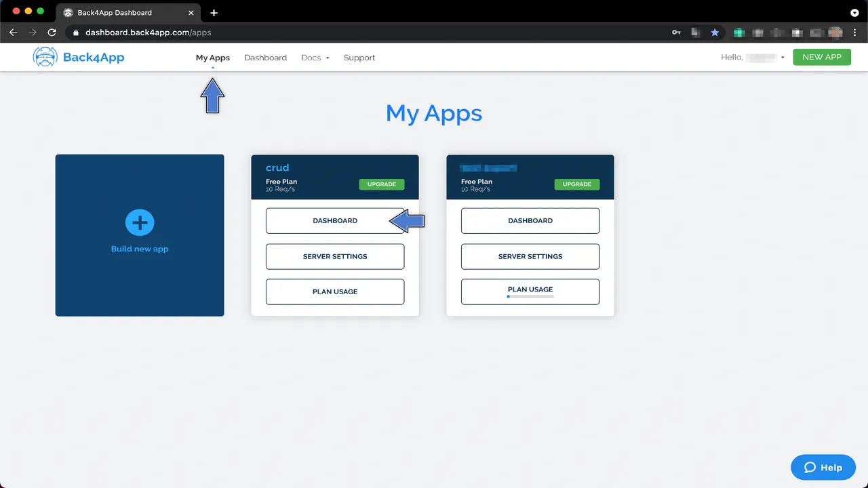This screenshot has width=868, height=488.
Task: Select the Support menu item
Action: 359,58
